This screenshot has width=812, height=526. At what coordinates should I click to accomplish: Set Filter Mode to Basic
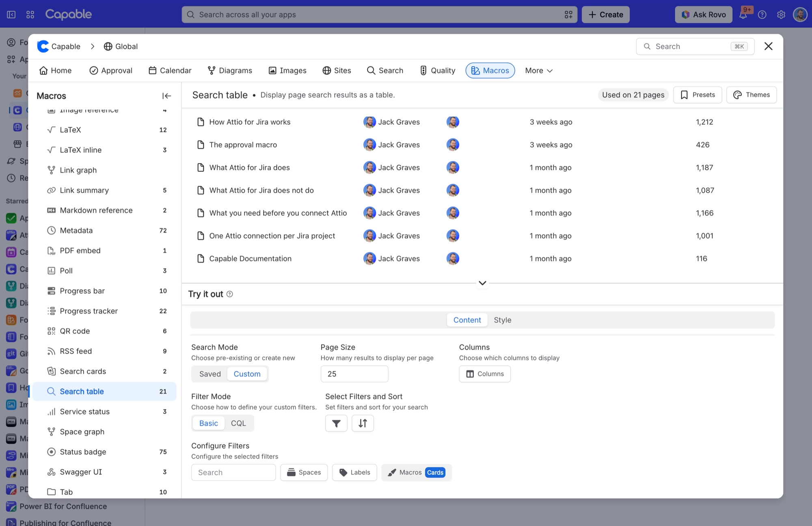coord(209,423)
